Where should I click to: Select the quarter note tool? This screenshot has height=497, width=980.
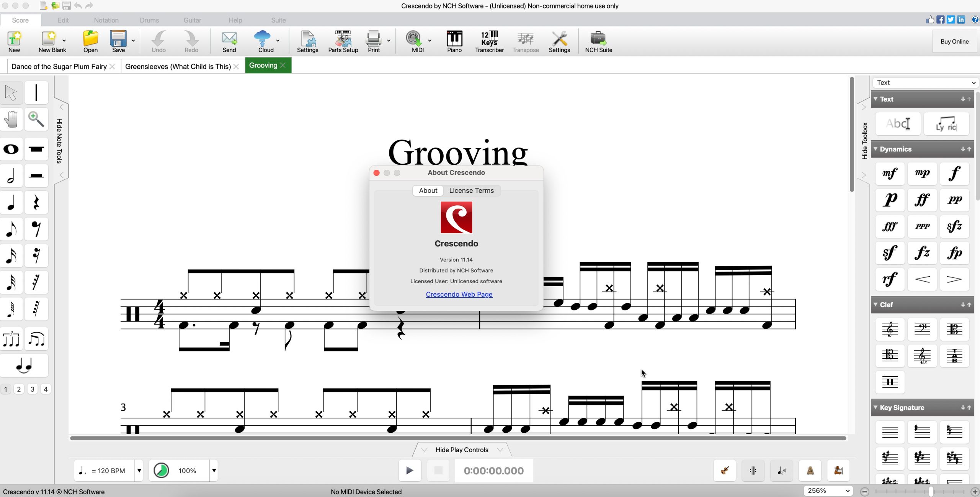pyautogui.click(x=11, y=202)
